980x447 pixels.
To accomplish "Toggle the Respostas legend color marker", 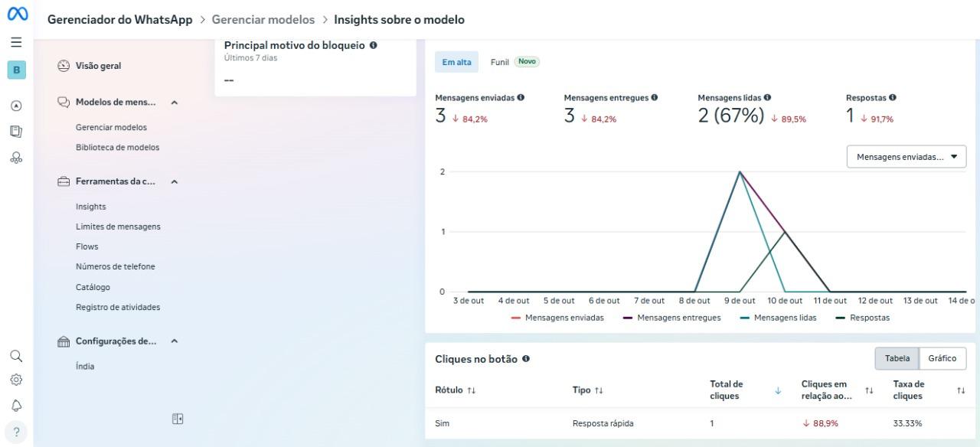I will click(x=841, y=318).
